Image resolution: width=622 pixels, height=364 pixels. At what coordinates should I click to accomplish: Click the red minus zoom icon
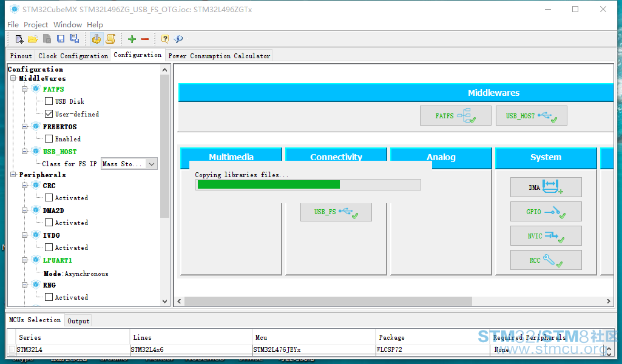(145, 39)
